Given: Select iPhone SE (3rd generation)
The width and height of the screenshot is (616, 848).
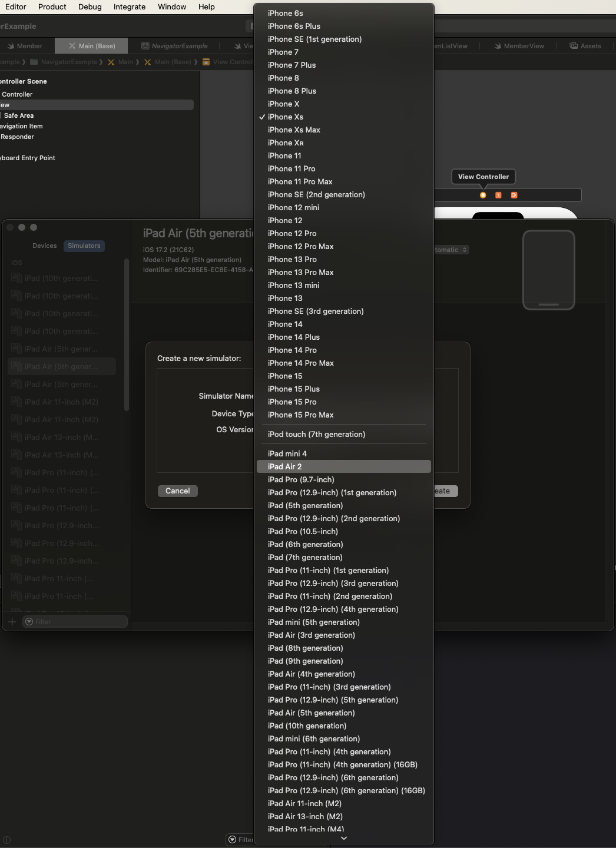Looking at the screenshot, I should [344, 311].
